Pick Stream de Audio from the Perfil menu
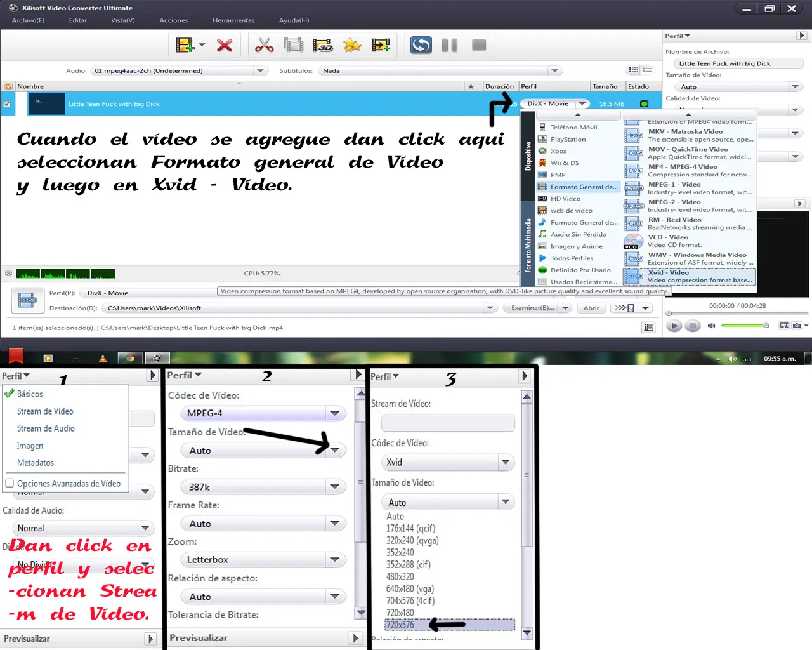Screen dimensions: 812x650 coord(46,428)
